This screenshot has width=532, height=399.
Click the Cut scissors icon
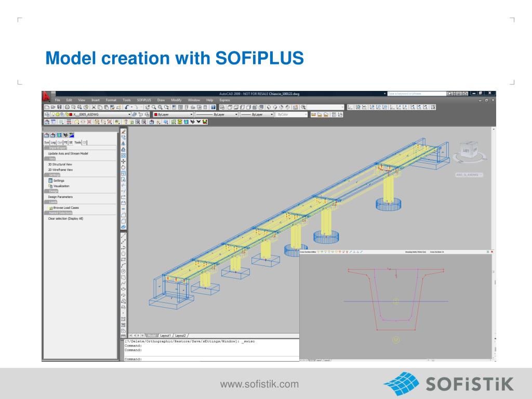click(94, 107)
